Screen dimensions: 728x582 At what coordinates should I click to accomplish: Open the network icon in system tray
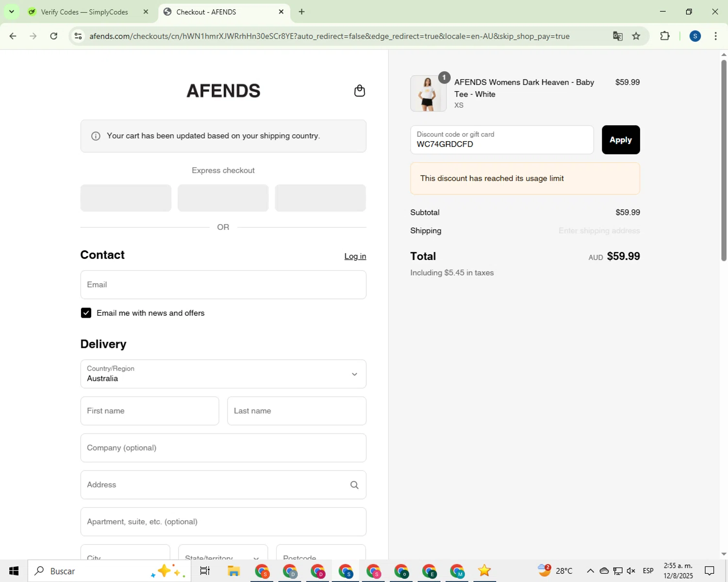point(617,571)
